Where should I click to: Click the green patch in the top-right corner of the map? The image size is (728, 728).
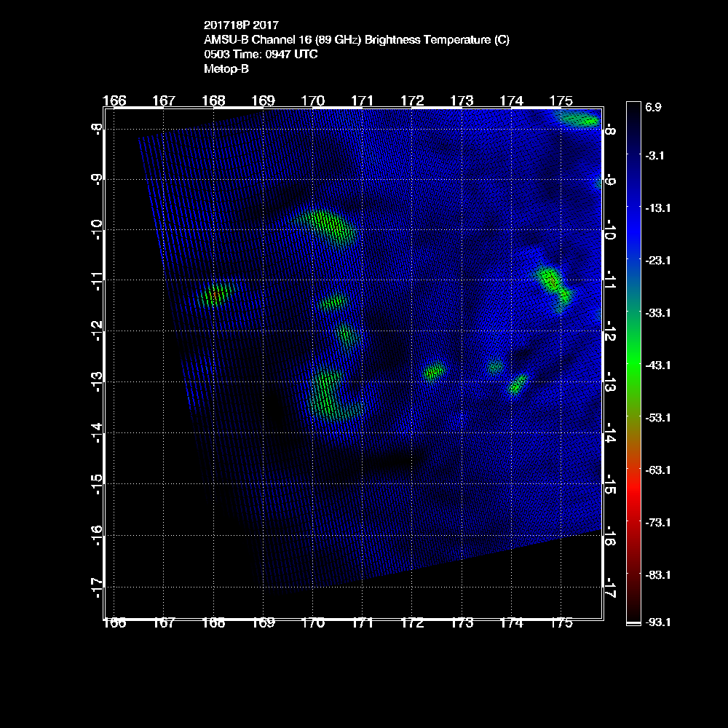tap(580, 119)
